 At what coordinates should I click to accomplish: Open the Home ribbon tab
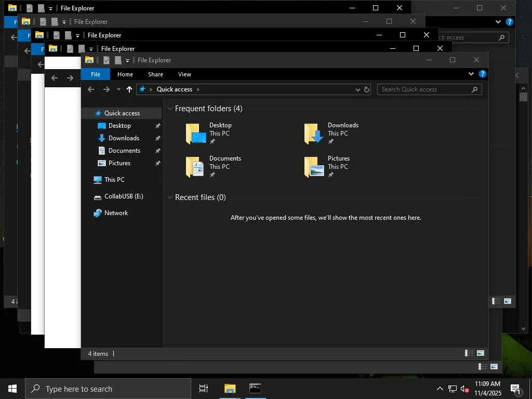coord(125,74)
